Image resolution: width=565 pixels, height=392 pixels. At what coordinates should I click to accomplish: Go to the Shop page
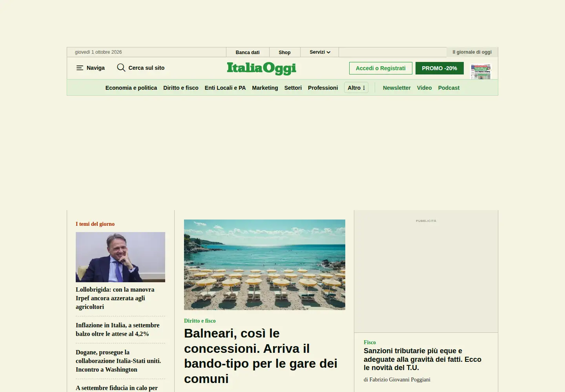click(284, 53)
